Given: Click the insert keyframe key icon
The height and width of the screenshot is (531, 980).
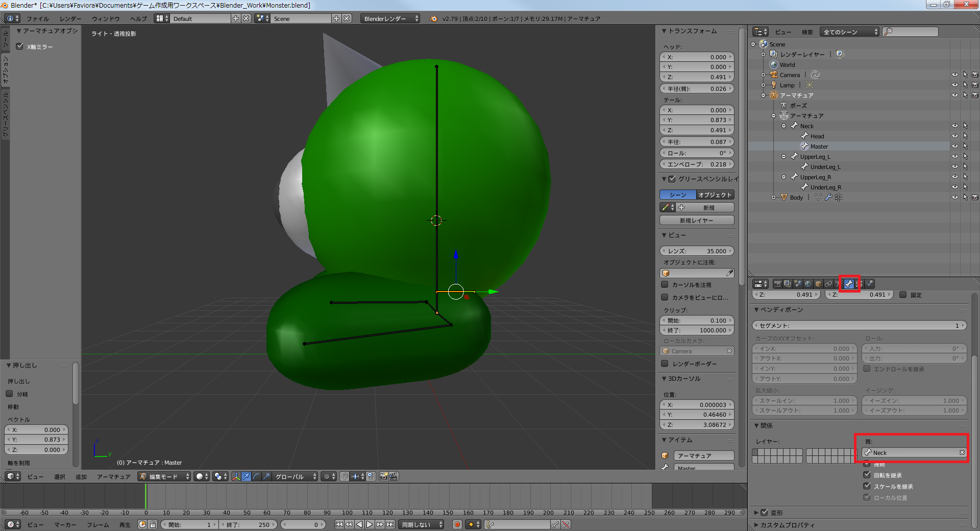Looking at the screenshot, I should (555, 524).
